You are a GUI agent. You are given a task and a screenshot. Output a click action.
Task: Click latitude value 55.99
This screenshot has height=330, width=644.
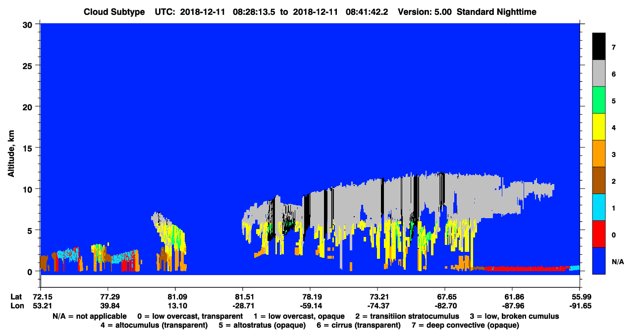[580, 296]
